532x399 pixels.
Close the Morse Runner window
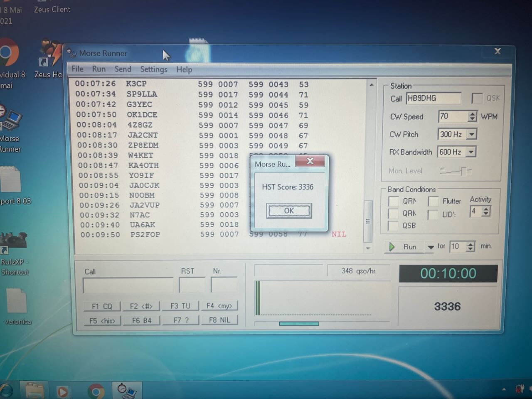coord(498,51)
